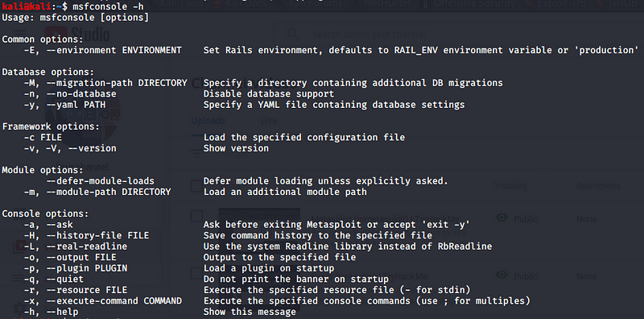Screen dimensions: 644x319
Task: Click 'Output to the specified file' text
Action: tap(279, 257)
